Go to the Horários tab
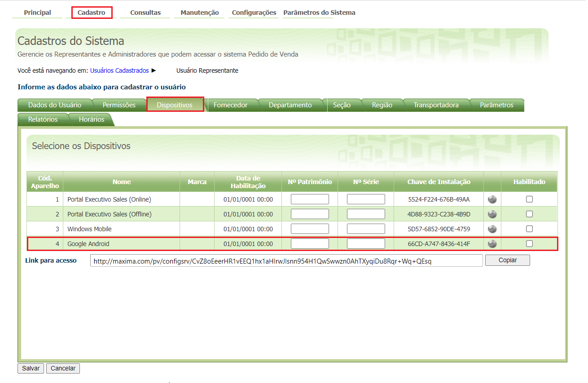Screen dimensions: 588x383 coord(92,119)
